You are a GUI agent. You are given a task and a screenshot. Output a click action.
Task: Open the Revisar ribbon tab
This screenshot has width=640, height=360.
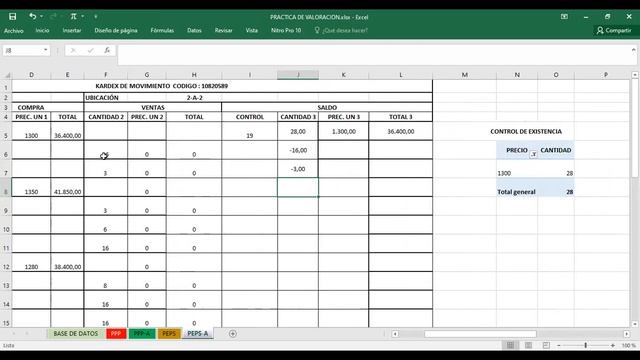pos(224,31)
